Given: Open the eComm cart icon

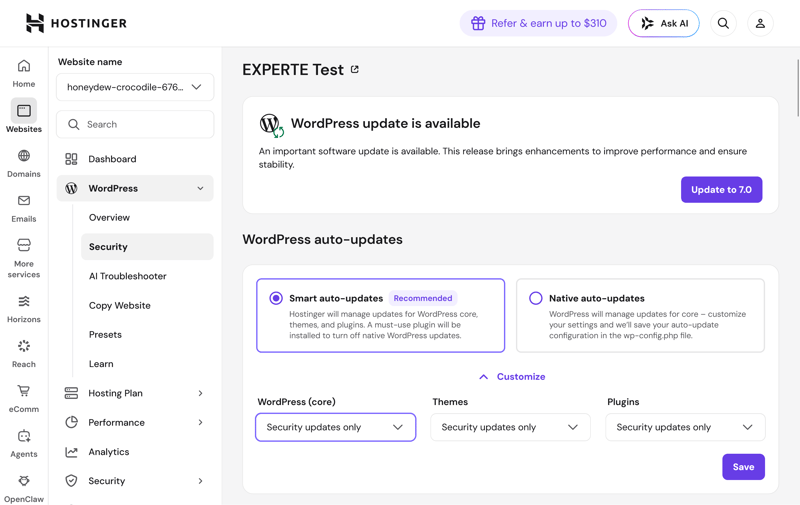Looking at the screenshot, I should 24,391.
